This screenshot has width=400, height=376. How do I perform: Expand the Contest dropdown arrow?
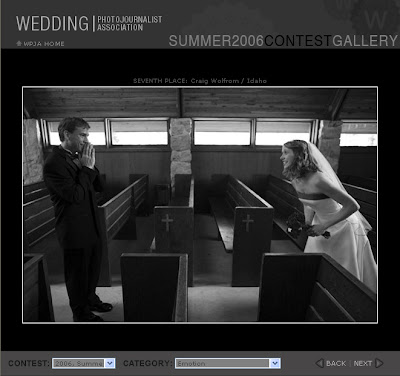click(110, 363)
